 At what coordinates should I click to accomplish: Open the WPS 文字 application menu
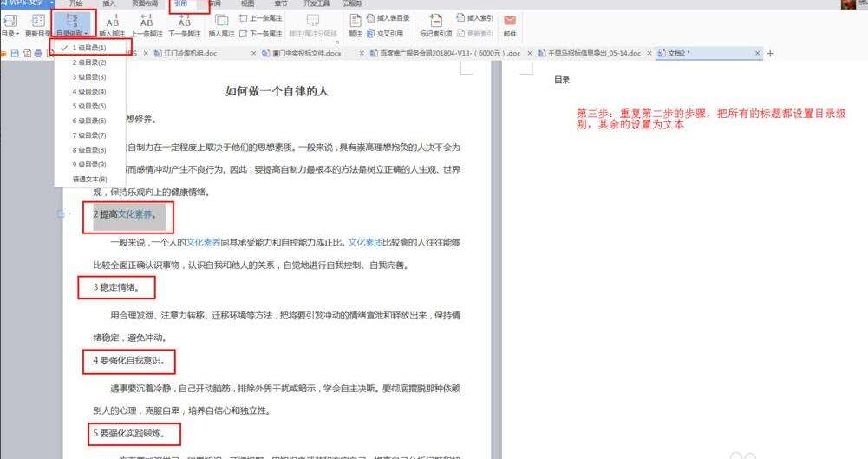point(28,3)
